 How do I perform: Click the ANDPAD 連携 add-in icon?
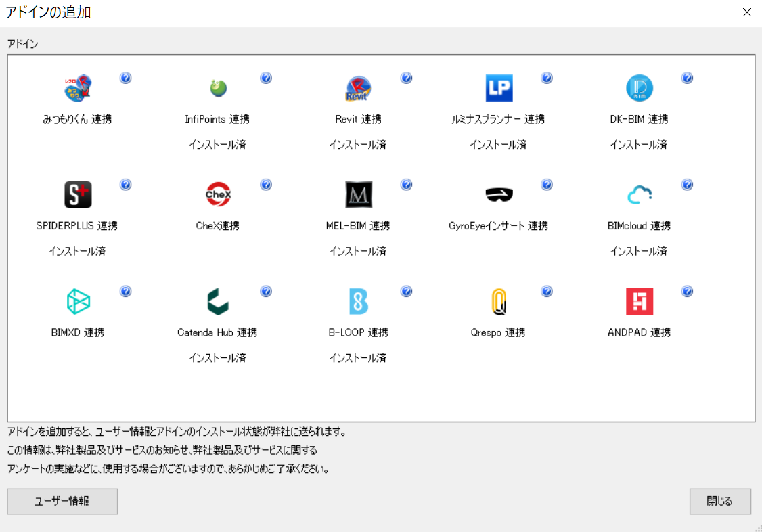[640, 301]
